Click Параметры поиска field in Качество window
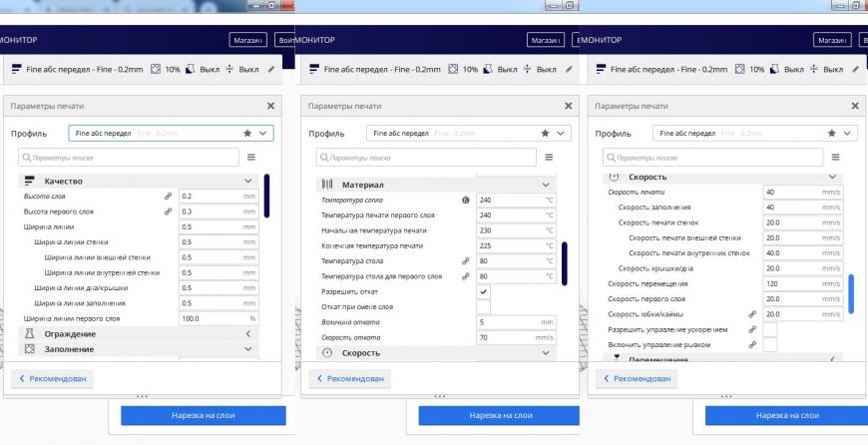Screen dimensions: 868x445 pyautogui.click(x=129, y=158)
